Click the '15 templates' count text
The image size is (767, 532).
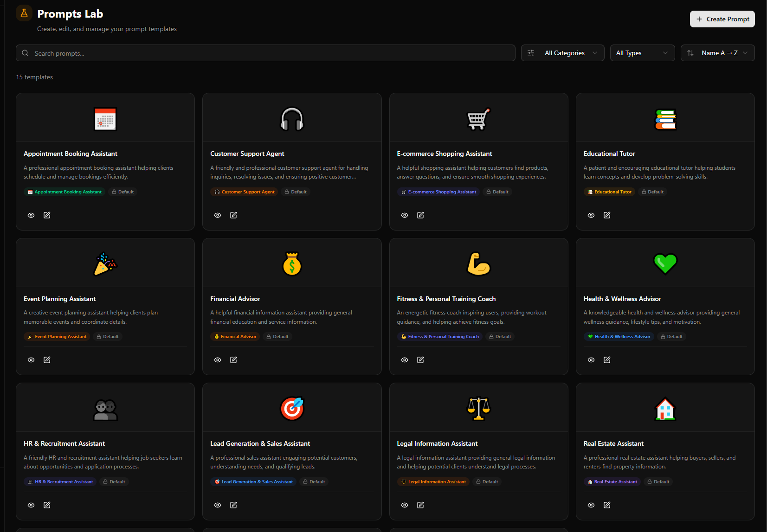coord(34,77)
